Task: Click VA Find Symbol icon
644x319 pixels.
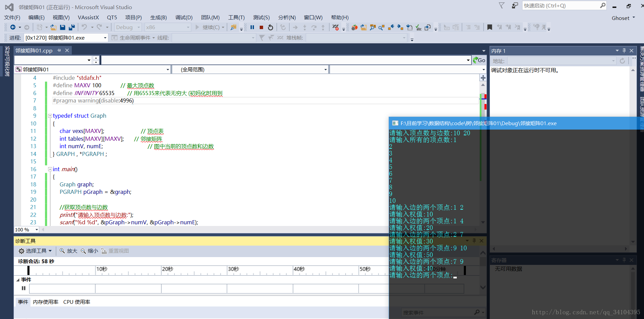Action: coord(373,27)
